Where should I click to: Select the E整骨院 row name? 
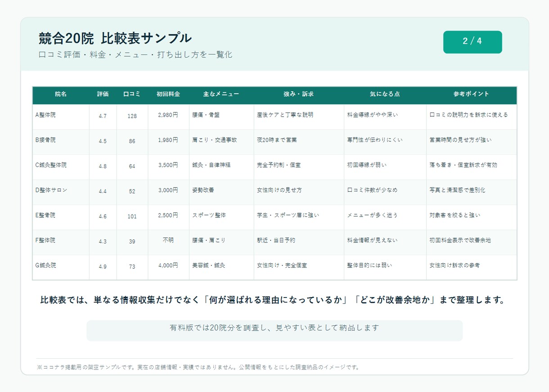(x=45, y=216)
